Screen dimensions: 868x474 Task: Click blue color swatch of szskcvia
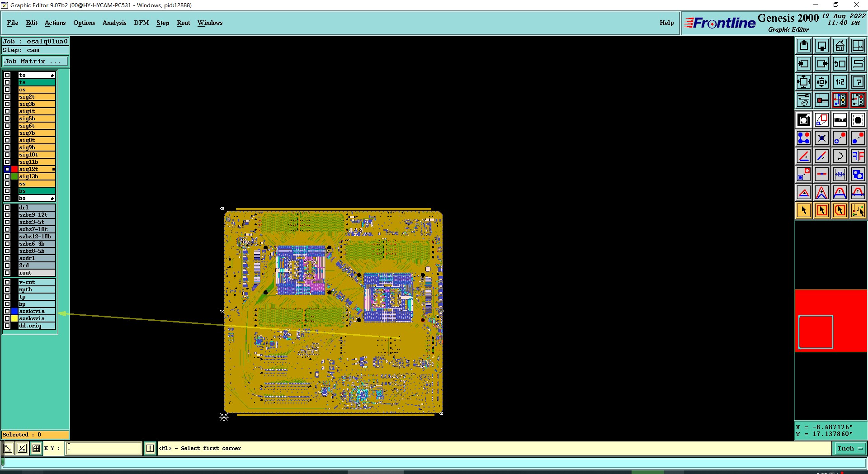click(14, 311)
